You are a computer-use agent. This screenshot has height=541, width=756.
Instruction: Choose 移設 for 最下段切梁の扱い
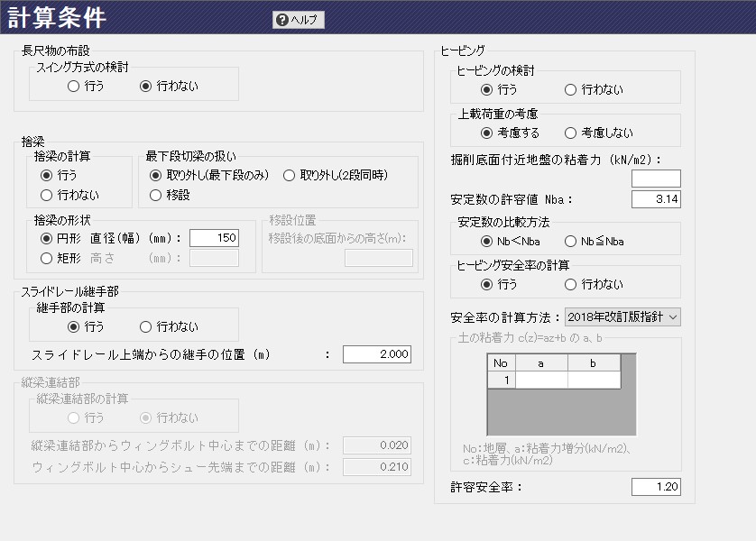click(x=170, y=195)
